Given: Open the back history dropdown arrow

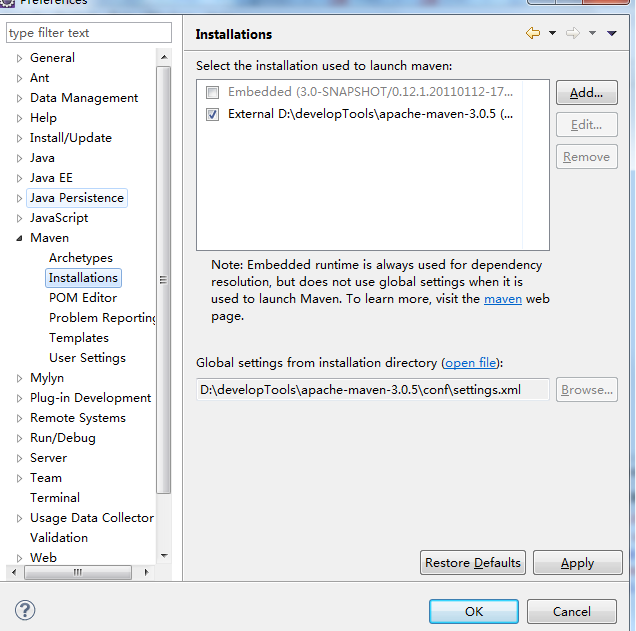Looking at the screenshot, I should (552, 33).
